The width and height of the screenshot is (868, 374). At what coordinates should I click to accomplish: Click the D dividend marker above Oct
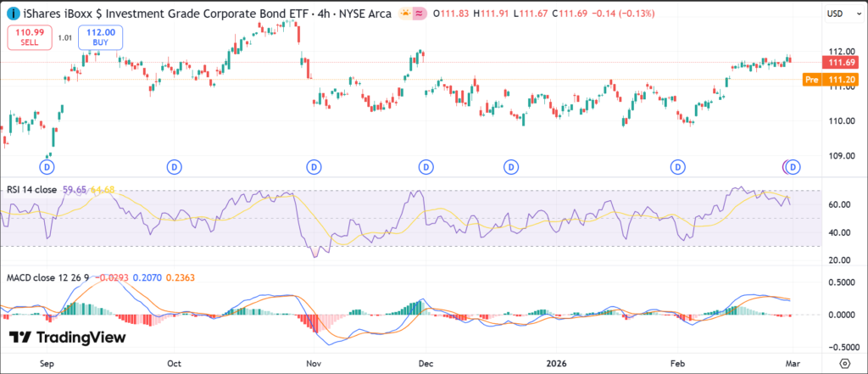pos(175,165)
